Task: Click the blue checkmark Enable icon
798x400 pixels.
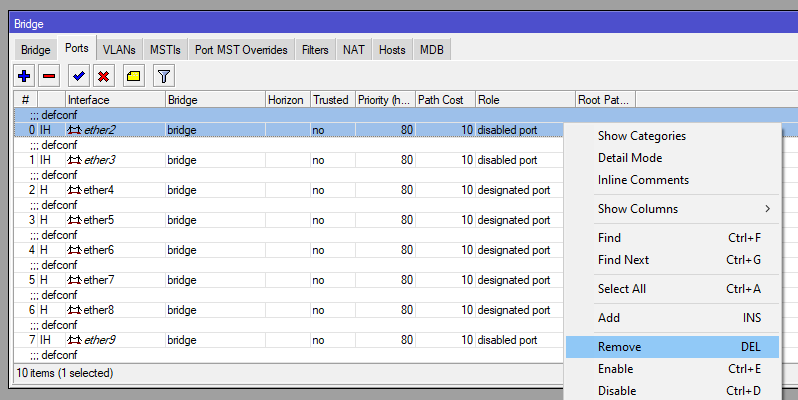Action: pos(78,76)
